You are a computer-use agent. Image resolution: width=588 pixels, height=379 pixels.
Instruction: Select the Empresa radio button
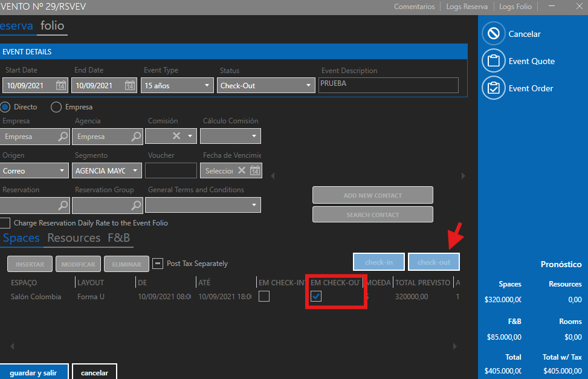56,107
